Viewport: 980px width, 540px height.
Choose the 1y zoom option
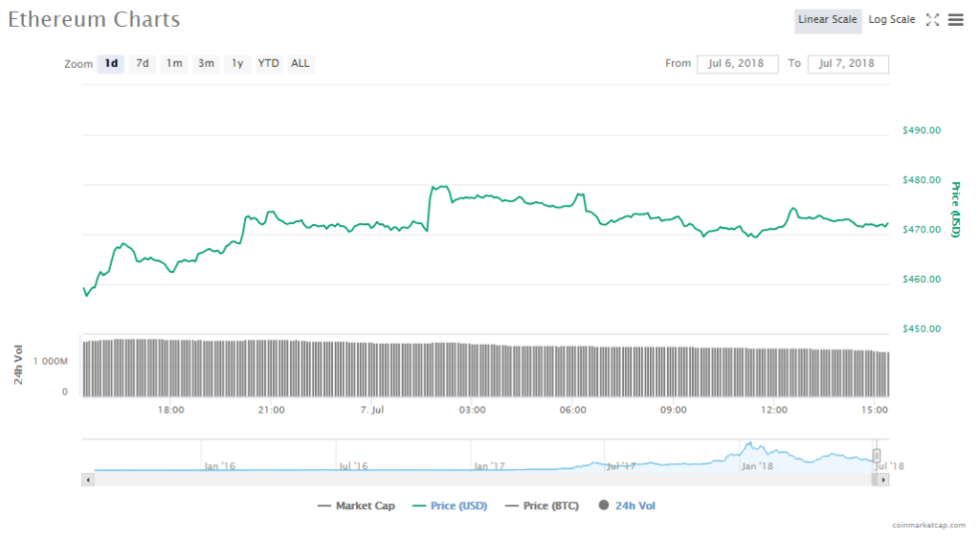point(237,64)
